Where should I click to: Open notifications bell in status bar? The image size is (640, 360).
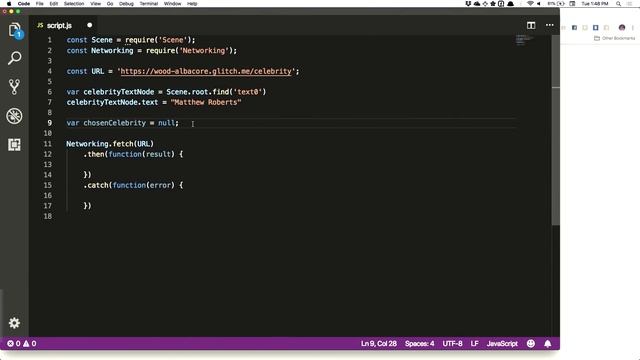pyautogui.click(x=548, y=344)
